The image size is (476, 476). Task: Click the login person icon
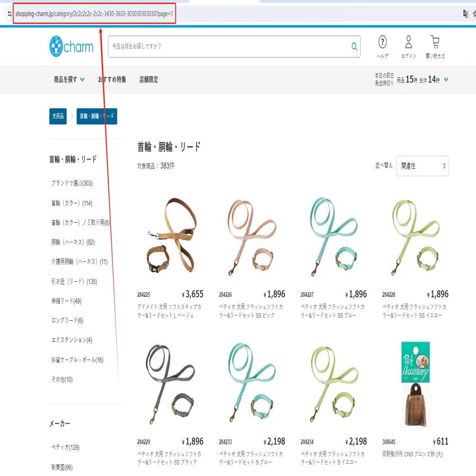[x=409, y=42]
